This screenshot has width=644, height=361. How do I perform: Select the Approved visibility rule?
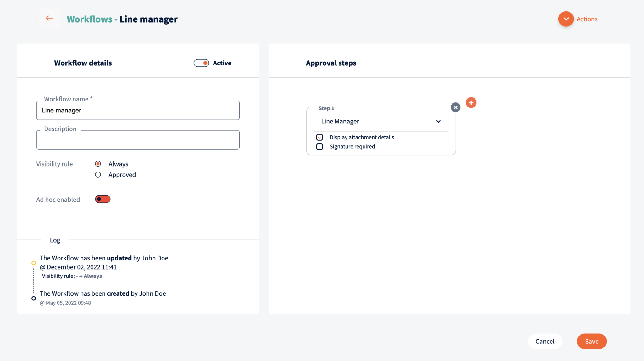(x=98, y=174)
